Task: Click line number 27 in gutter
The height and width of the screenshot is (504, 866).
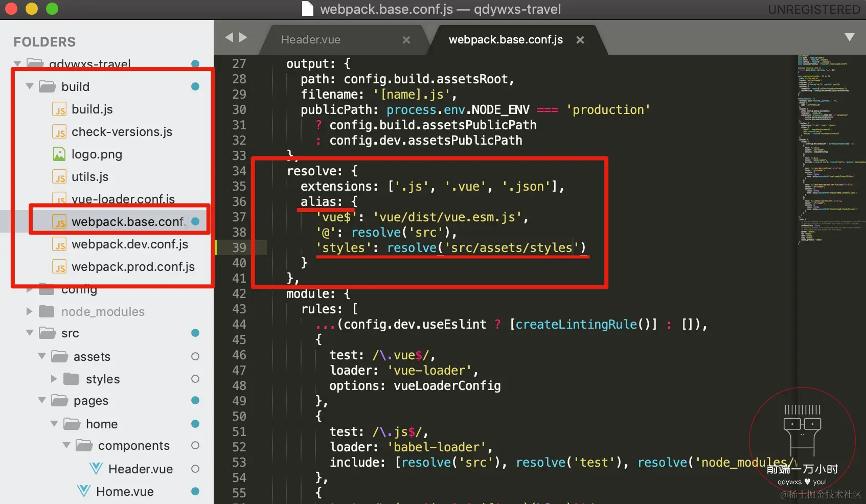Action: [239, 64]
